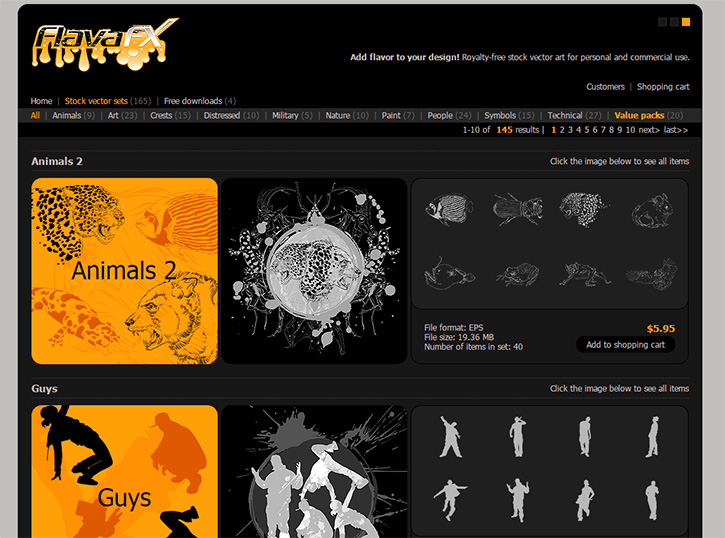This screenshot has height=538, width=725.
Task: Open the Customers link
Action: [x=605, y=86]
